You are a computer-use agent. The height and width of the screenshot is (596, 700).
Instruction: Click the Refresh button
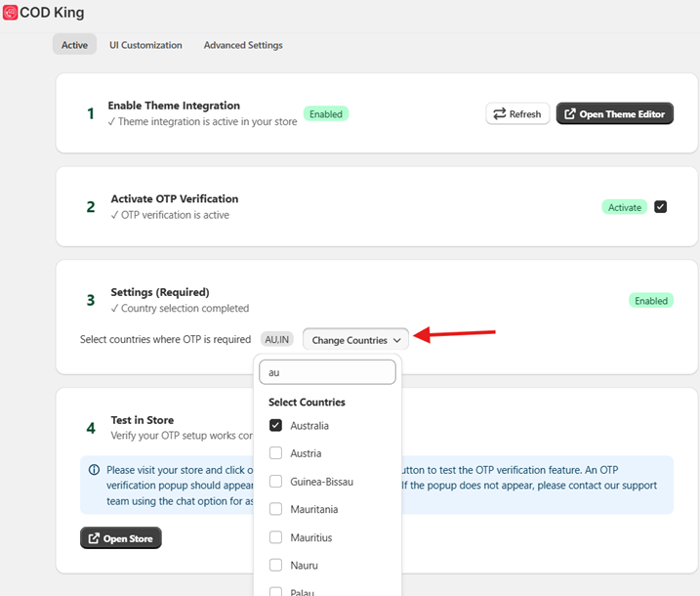(517, 114)
